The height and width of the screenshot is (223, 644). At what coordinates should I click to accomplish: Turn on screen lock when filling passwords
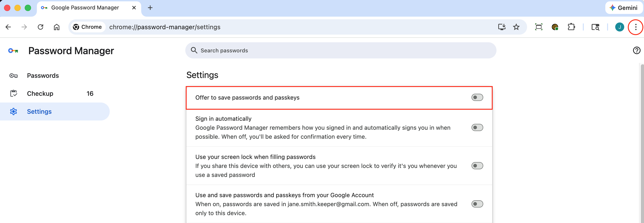[477, 166]
